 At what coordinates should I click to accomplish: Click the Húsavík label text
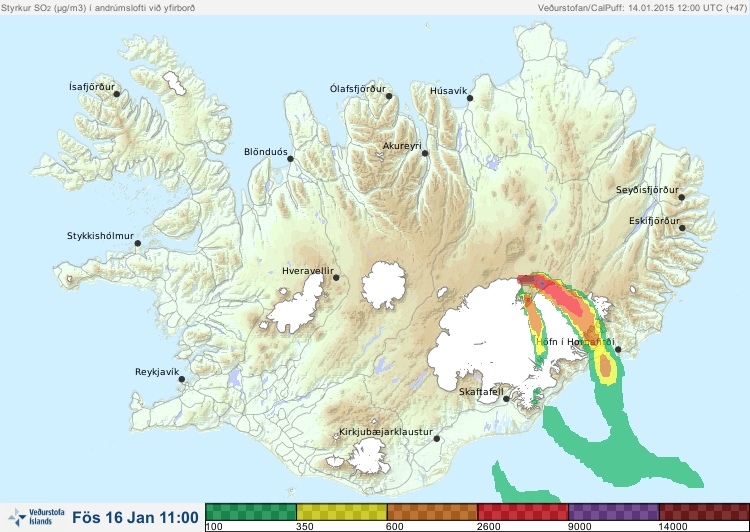449,91
